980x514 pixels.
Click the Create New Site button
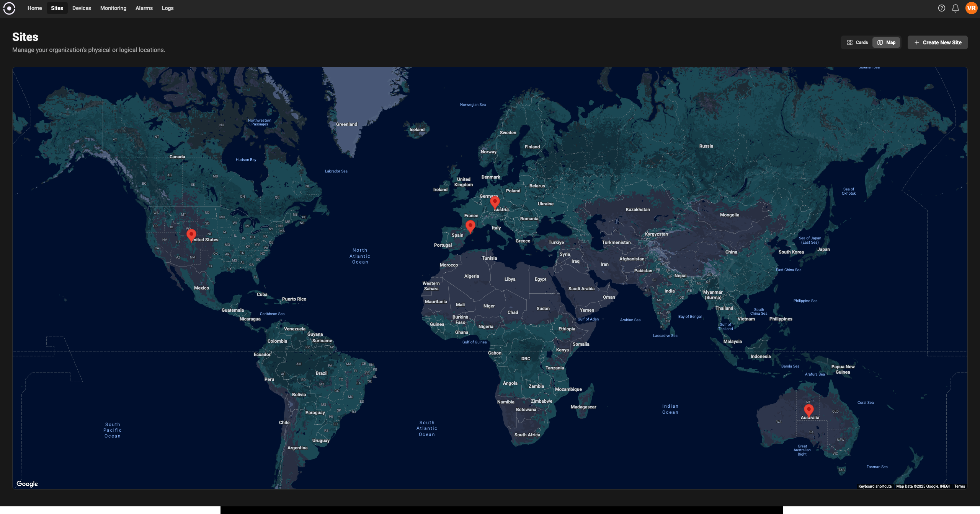[x=938, y=42]
